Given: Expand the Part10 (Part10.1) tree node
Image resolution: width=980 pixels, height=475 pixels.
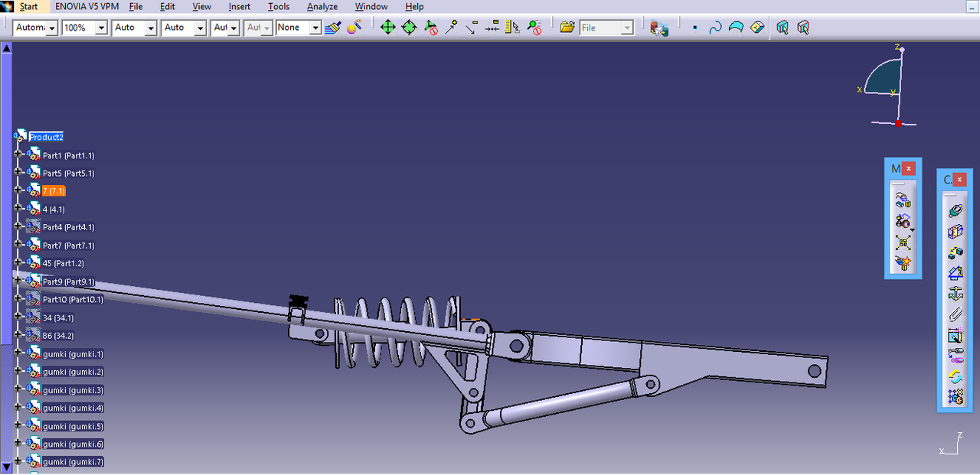Looking at the screenshot, I should tap(19, 299).
